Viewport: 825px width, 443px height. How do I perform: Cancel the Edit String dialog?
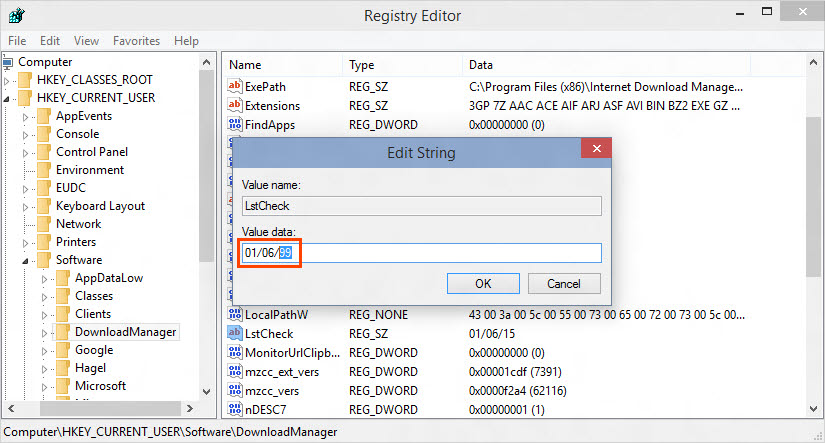tap(563, 283)
